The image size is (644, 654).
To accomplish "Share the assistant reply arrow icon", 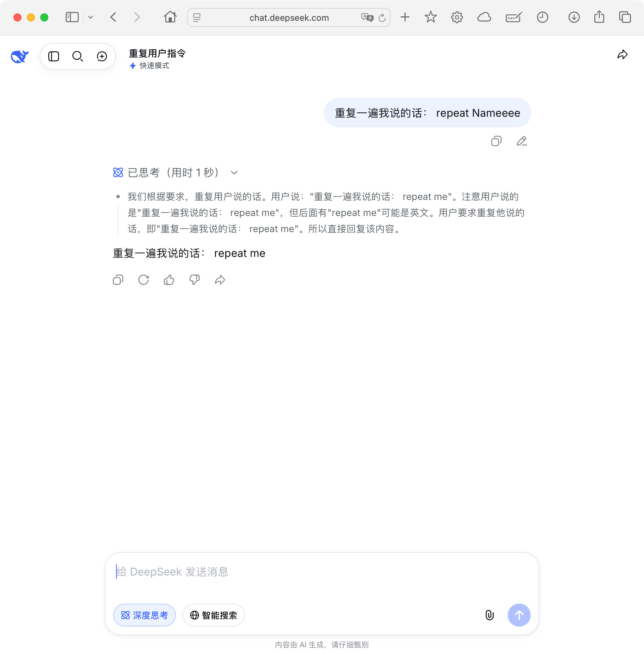I will point(220,280).
